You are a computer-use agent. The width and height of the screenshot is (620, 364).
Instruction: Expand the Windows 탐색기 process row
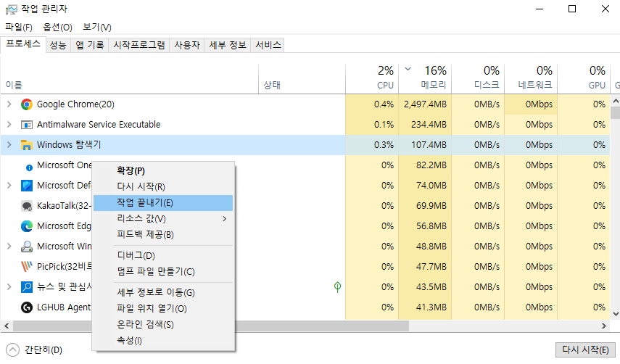point(9,144)
